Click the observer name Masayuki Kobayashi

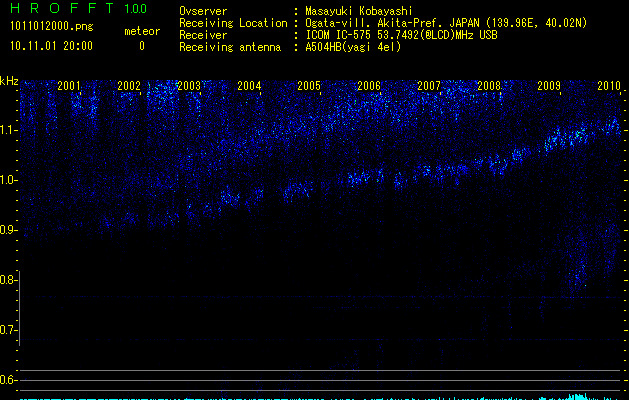(x=359, y=11)
